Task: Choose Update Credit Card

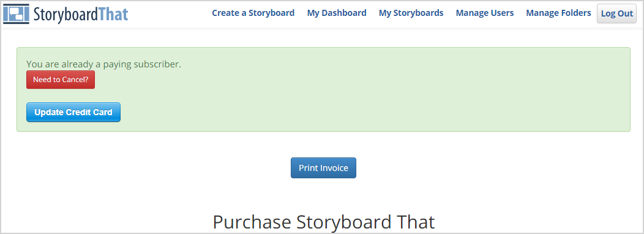Action: [73, 112]
